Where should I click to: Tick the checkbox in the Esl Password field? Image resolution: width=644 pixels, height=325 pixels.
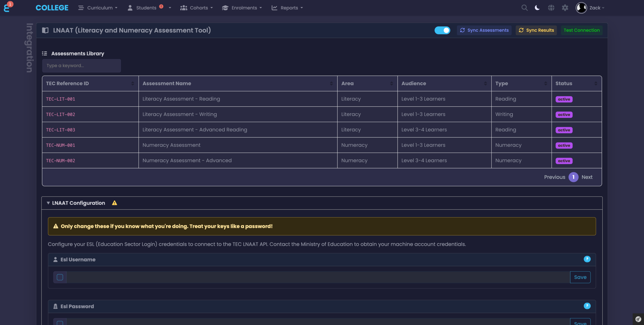(x=60, y=323)
